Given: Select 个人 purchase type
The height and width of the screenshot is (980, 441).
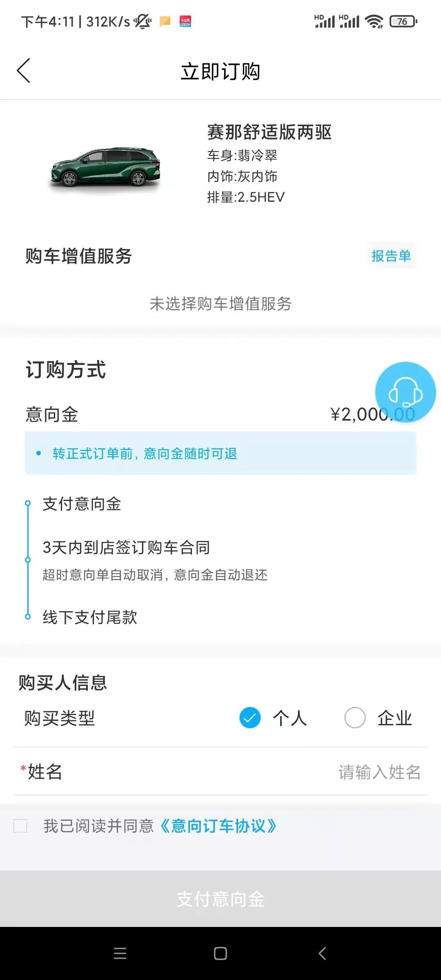Looking at the screenshot, I should 250,717.
